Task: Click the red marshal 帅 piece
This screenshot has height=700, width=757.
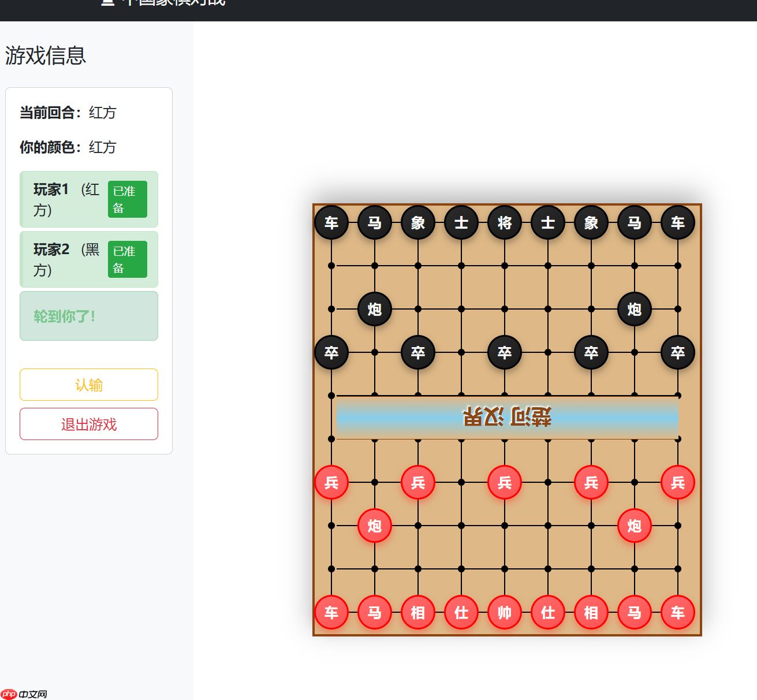Action: point(504,612)
